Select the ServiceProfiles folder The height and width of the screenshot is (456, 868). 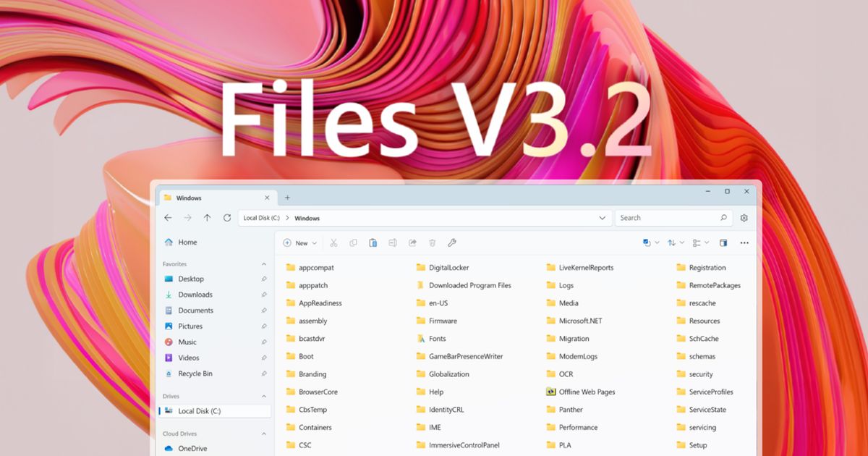705,392
